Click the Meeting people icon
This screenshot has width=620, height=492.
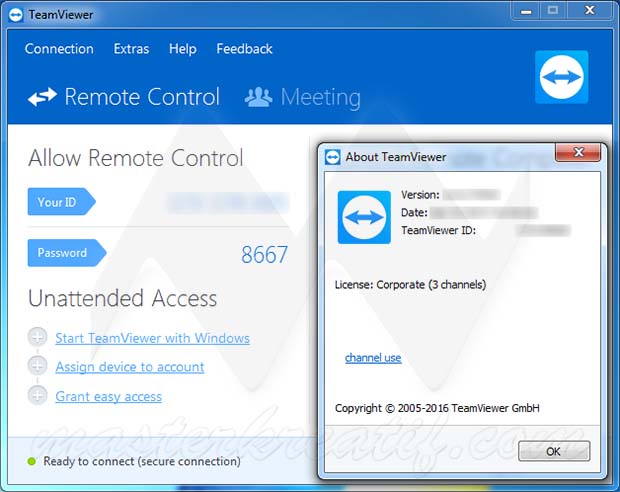coord(258,97)
